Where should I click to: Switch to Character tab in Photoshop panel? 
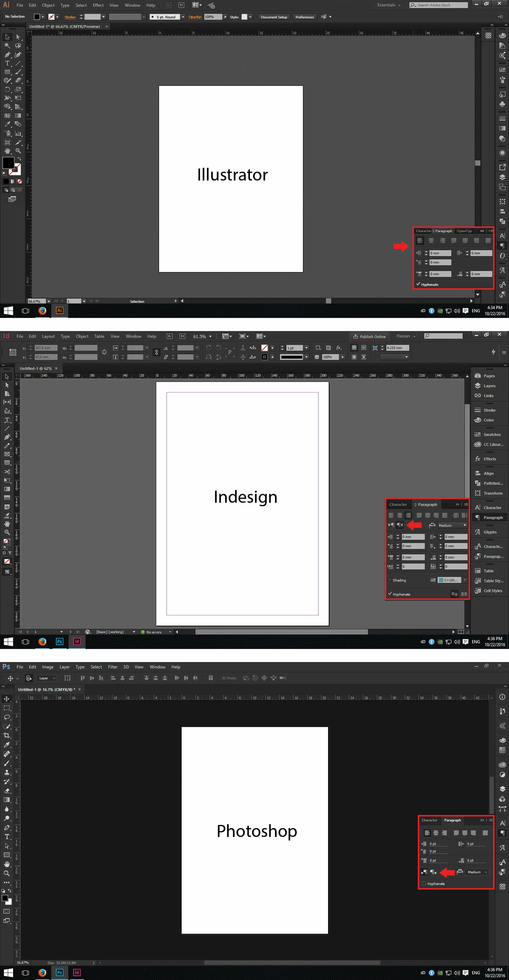coord(429,820)
